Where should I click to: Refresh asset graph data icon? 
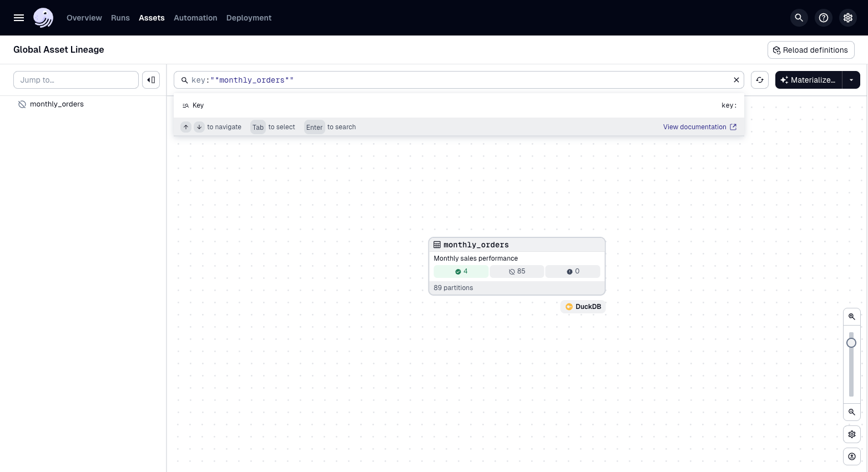click(760, 80)
